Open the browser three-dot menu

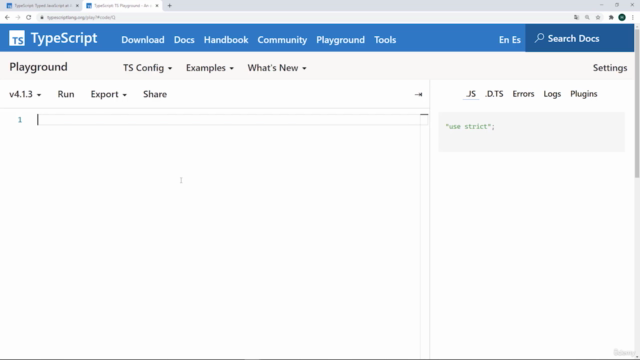click(633, 17)
